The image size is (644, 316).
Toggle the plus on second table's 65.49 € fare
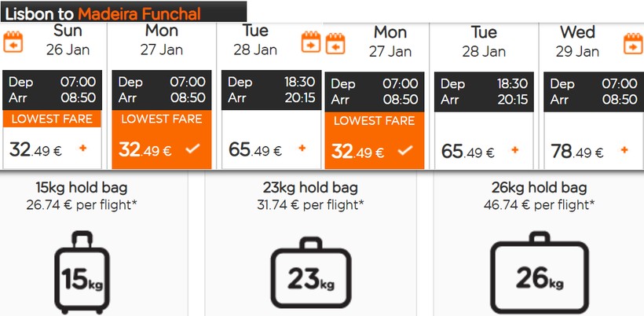(515, 149)
